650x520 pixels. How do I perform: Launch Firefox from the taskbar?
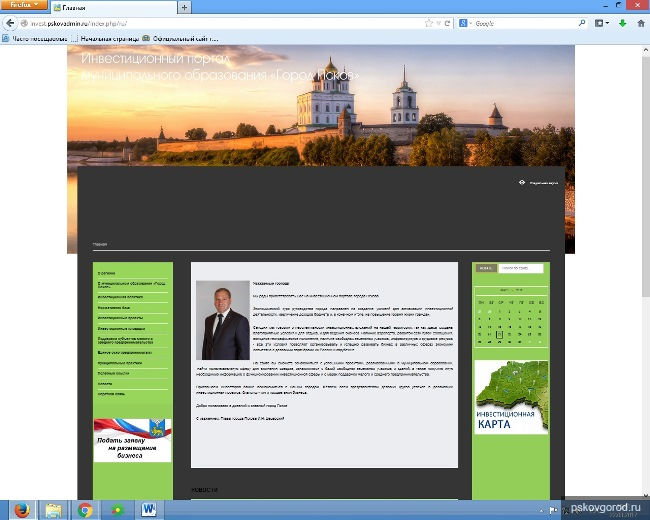click(22, 510)
